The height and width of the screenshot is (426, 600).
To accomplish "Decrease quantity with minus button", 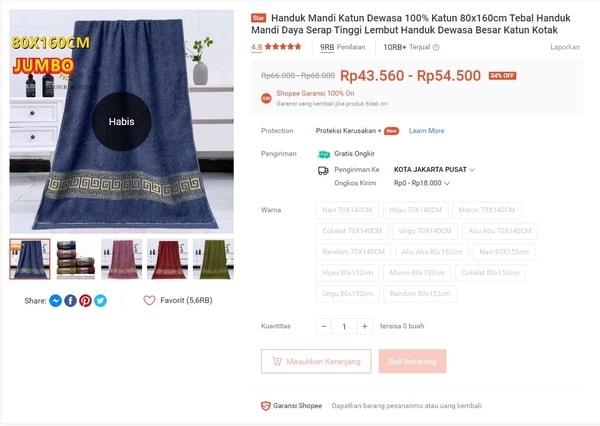I will (x=324, y=326).
